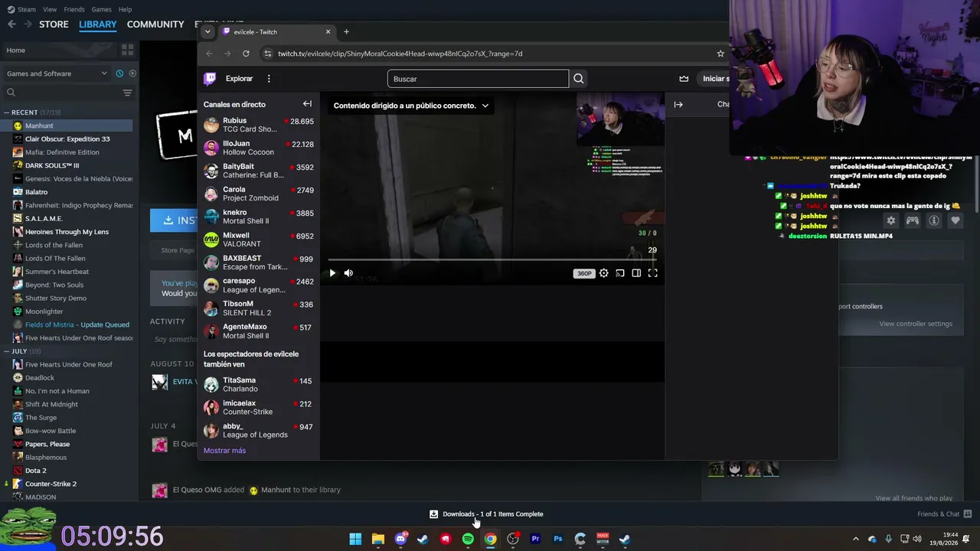Select Balatro in Steam library list

36,192
